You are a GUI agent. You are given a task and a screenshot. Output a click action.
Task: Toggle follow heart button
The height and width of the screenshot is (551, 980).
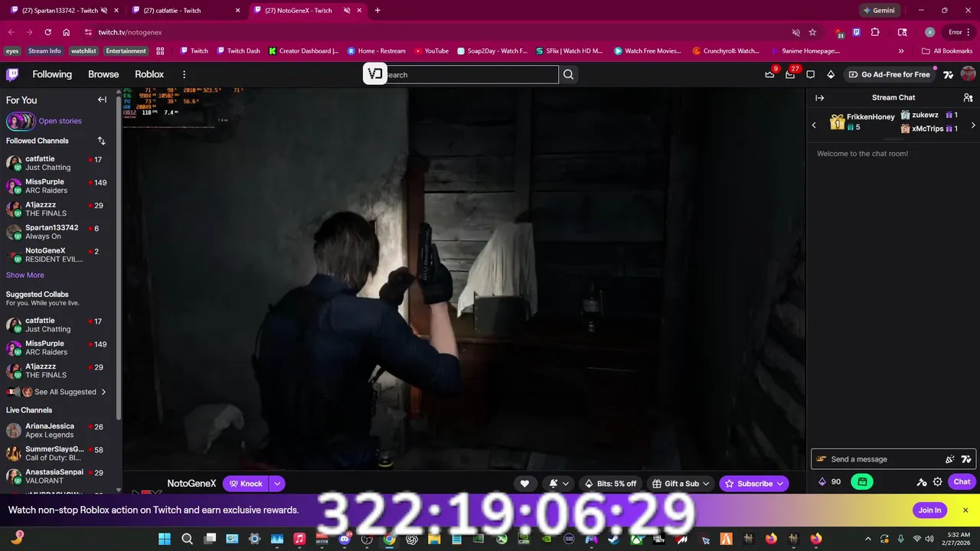coord(524,484)
